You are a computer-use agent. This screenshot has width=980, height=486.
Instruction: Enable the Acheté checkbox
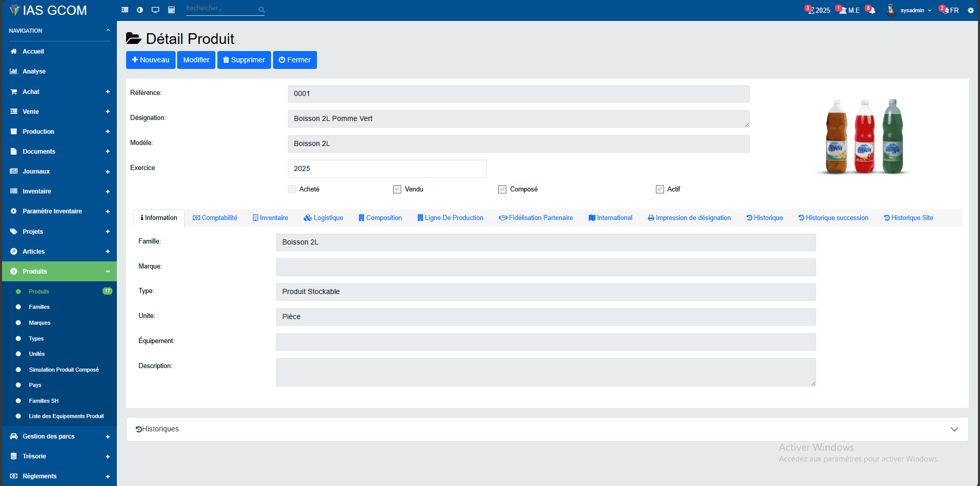(291, 189)
